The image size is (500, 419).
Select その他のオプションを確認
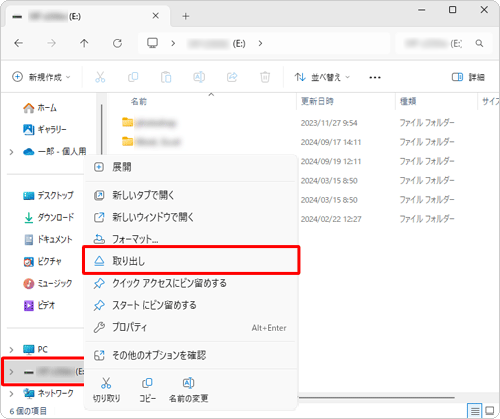190,355
